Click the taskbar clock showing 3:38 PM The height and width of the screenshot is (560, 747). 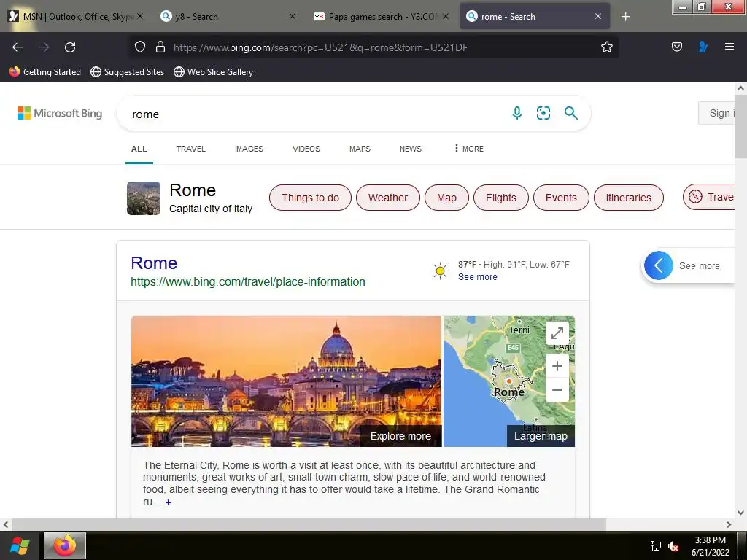tap(711, 546)
